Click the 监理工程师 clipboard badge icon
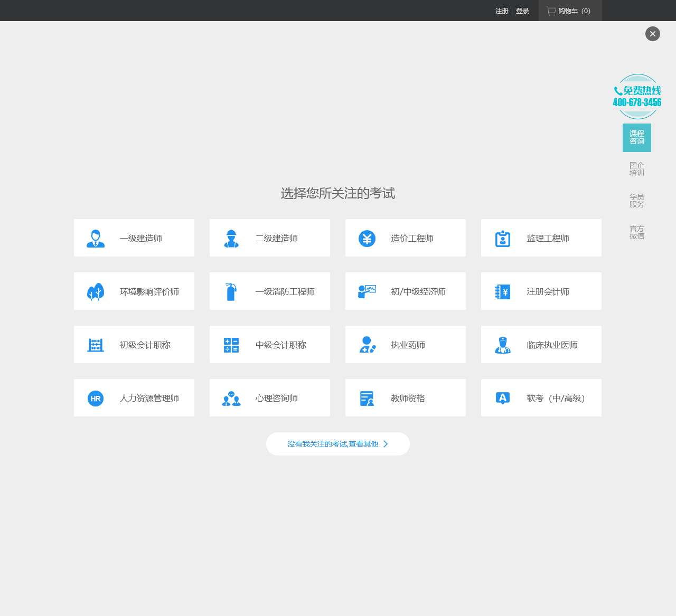 (503, 239)
